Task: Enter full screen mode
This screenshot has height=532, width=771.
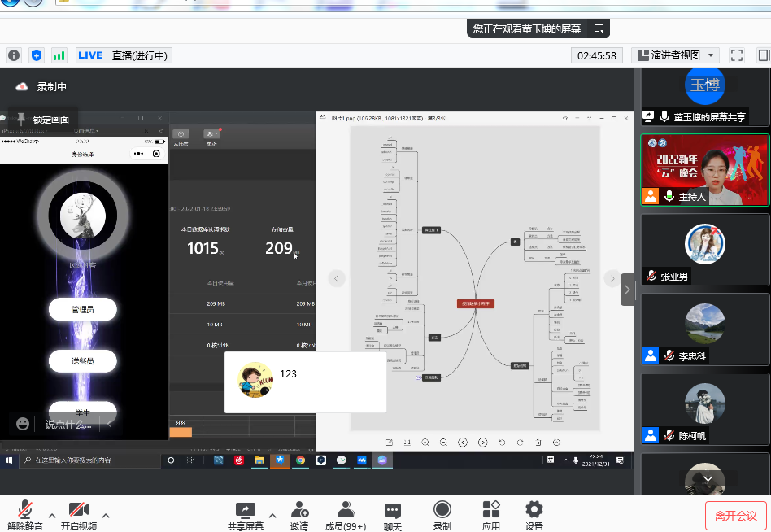Action: point(737,55)
